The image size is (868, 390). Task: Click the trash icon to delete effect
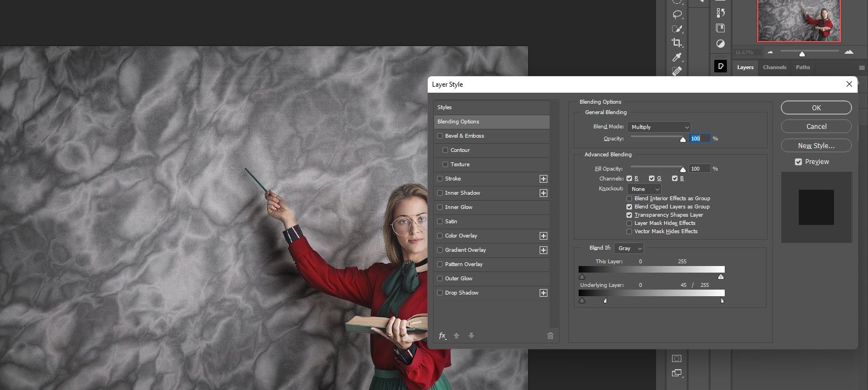(550, 336)
